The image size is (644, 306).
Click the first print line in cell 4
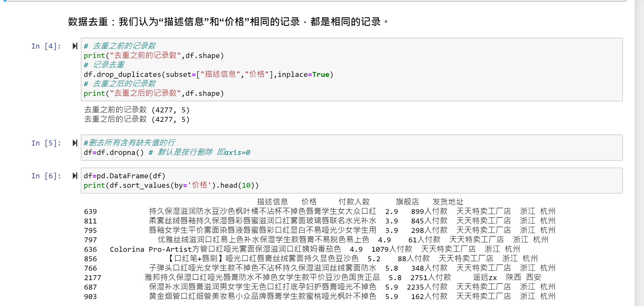click(153, 56)
